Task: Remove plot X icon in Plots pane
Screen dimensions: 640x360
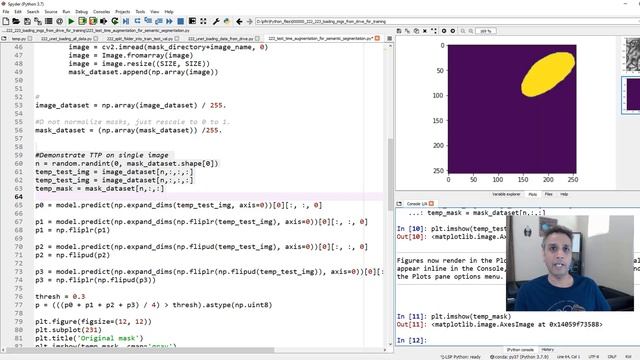Action: (424, 31)
